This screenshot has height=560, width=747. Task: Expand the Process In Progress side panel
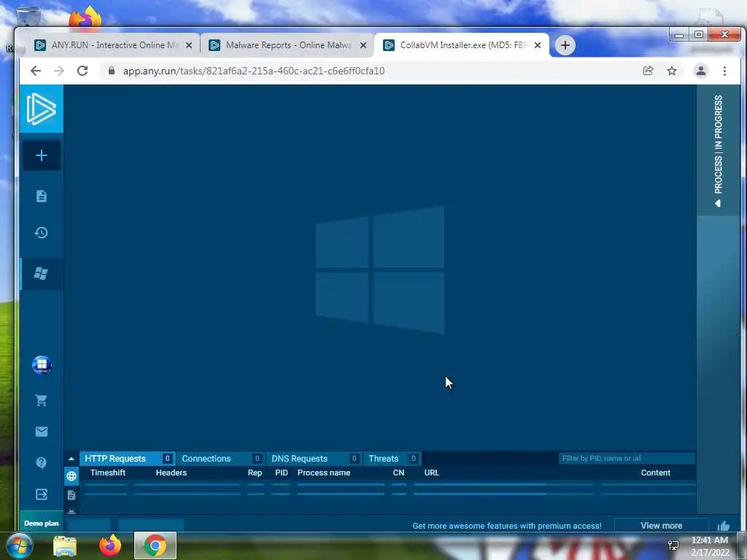pyautogui.click(x=718, y=150)
